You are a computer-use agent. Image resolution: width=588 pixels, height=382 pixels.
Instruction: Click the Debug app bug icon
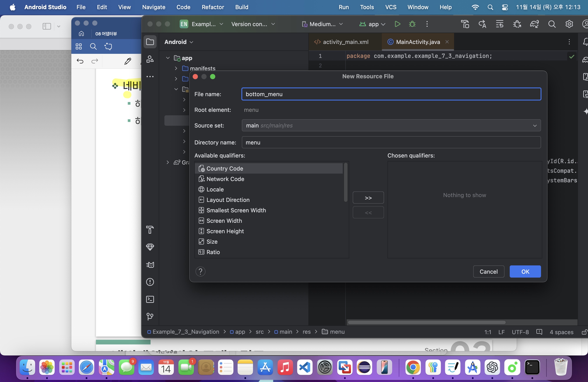412,24
